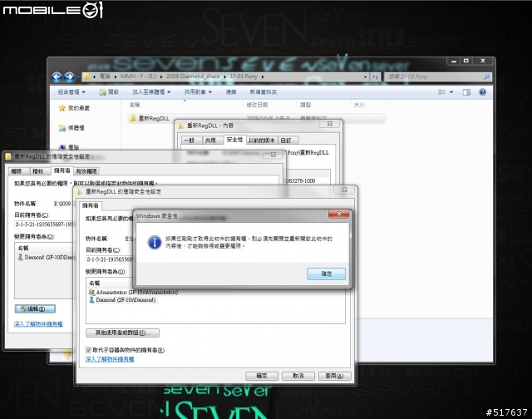
Task: Switch to 擁有者 tab in the back advanced security window
Action: [62, 170]
